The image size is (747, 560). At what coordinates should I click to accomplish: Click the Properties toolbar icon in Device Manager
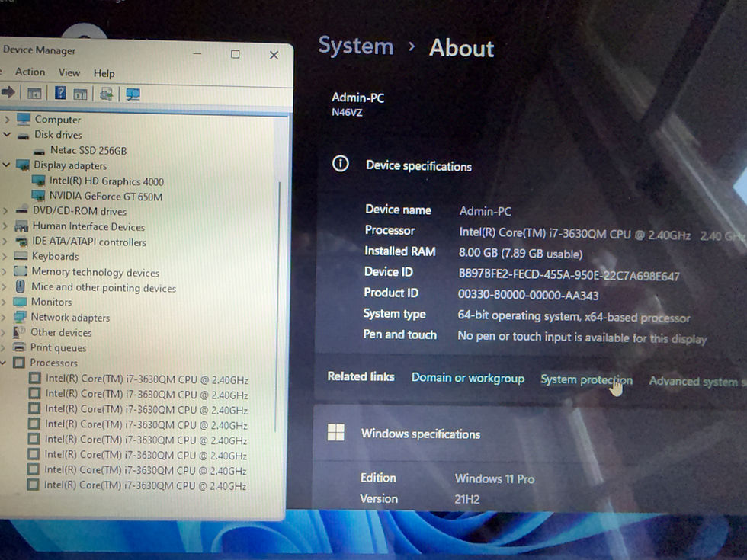[81, 94]
